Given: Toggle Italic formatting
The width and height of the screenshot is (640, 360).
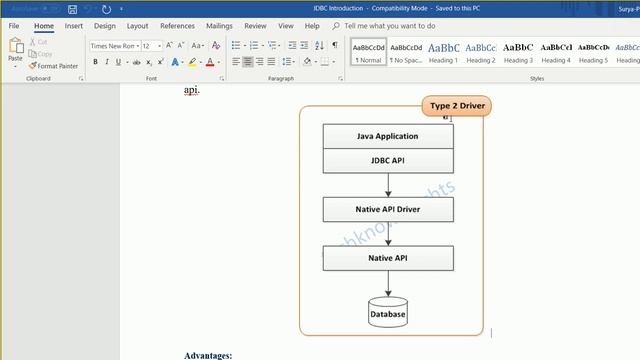Looking at the screenshot, I should click(107, 62).
